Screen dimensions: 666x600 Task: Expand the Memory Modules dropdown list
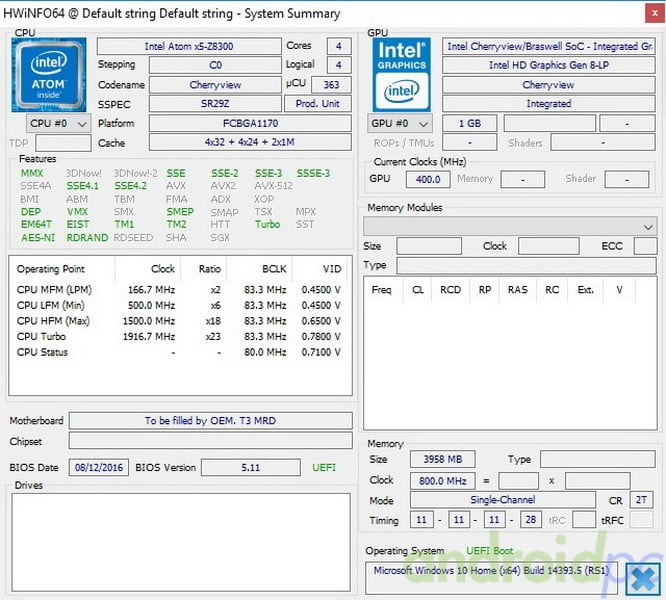pyautogui.click(x=648, y=227)
